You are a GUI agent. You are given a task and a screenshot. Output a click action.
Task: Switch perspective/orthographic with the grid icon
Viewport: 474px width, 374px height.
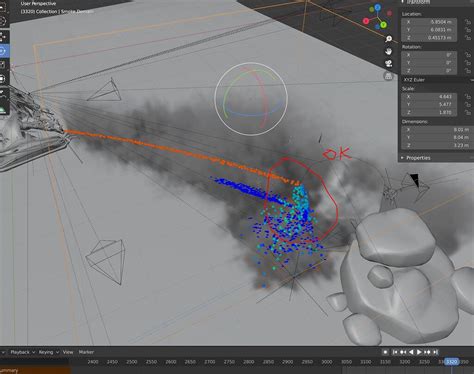click(x=388, y=76)
